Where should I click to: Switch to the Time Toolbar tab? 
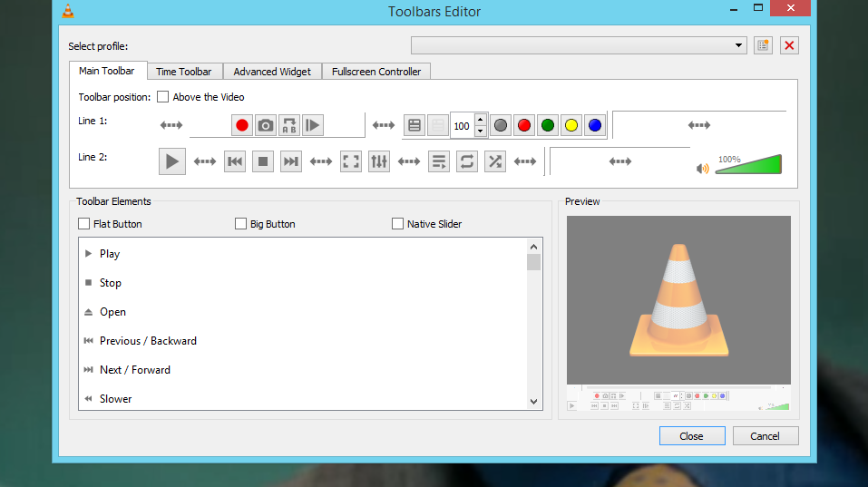[x=184, y=72]
